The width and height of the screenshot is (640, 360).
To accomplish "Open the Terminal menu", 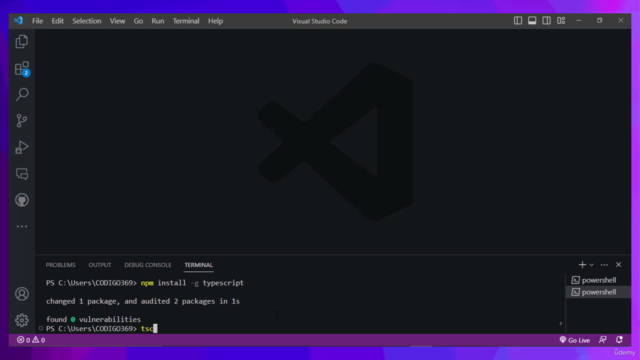I will pyautogui.click(x=186, y=21).
